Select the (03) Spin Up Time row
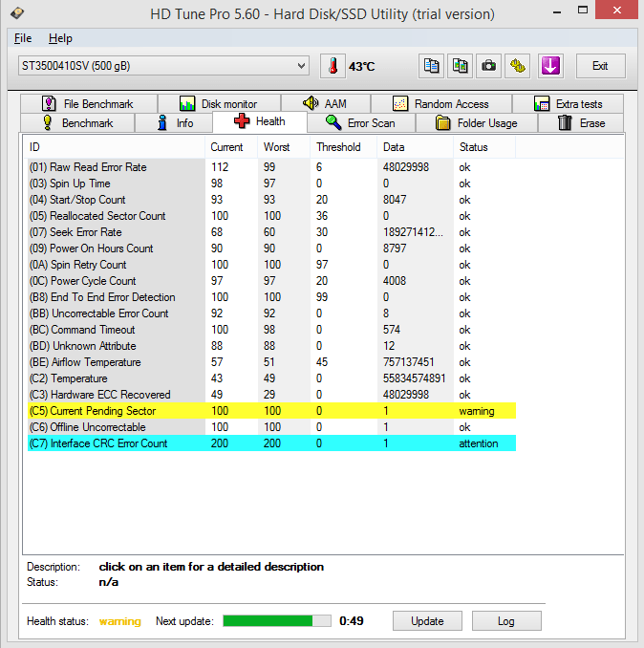This screenshot has height=648, width=644. pos(271,184)
